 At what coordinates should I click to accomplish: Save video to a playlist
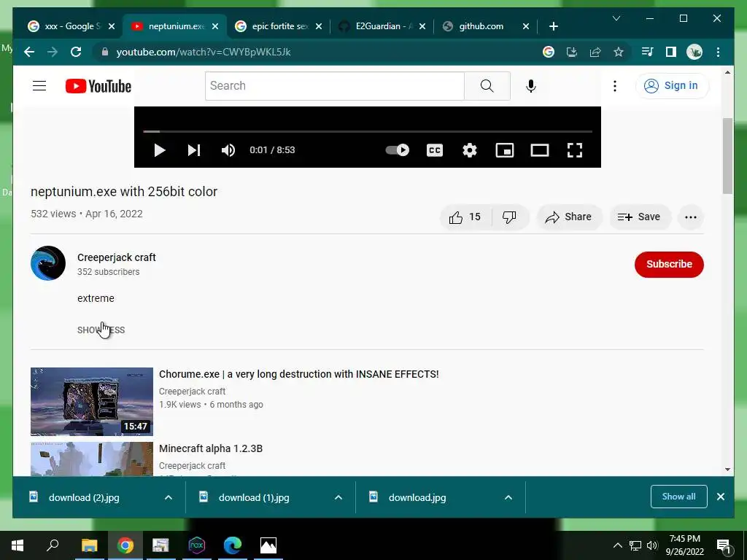tap(639, 217)
